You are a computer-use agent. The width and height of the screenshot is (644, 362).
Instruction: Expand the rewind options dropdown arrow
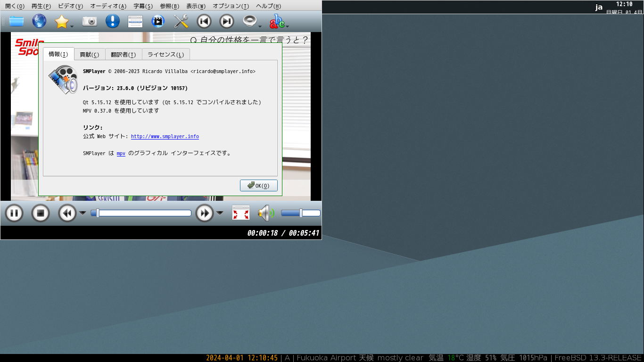coord(83,213)
